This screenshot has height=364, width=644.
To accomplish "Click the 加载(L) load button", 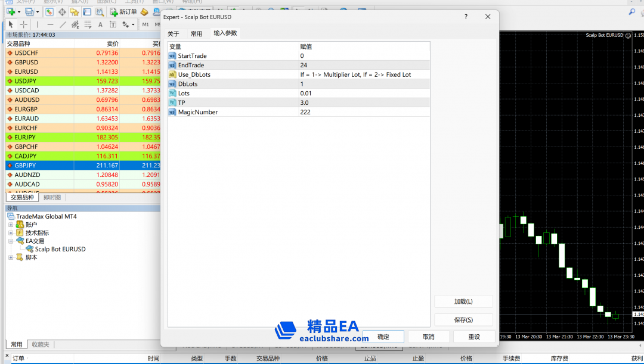I will 463,301.
